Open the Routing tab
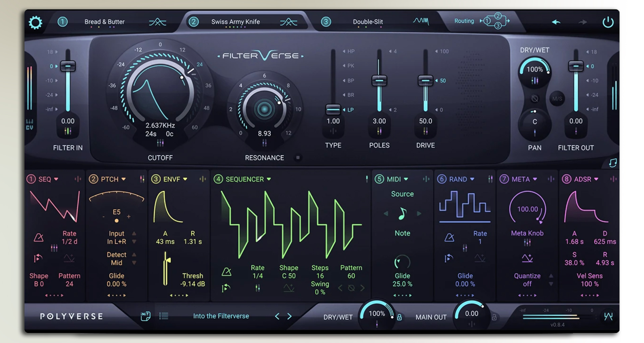Image resolution: width=644 pixels, height=343 pixels. coord(464,21)
